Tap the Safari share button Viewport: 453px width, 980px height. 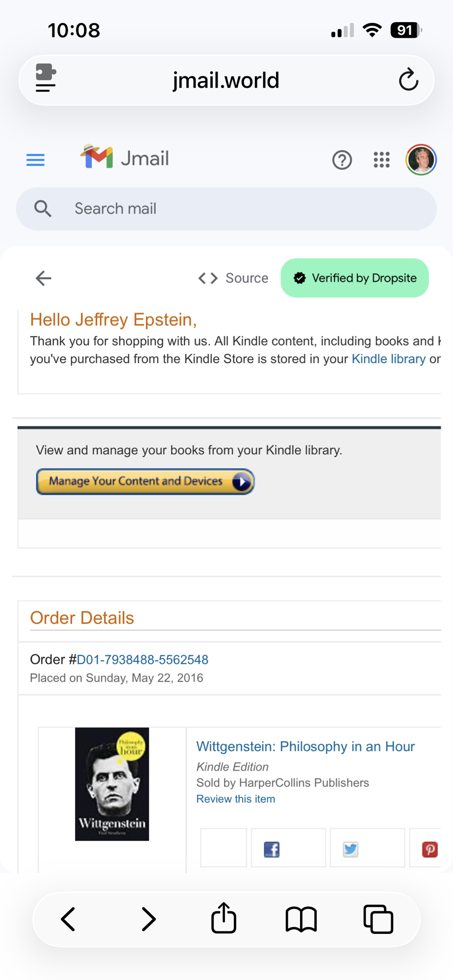(x=224, y=918)
